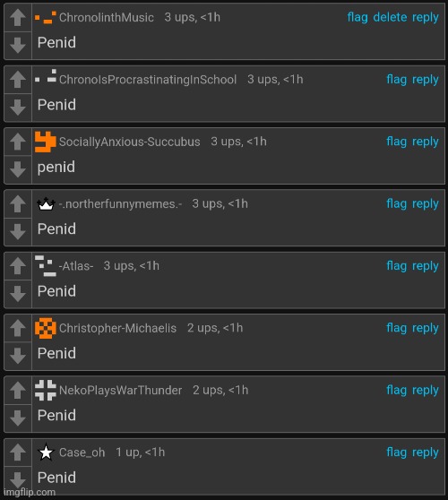This screenshot has width=448, height=500.
Task: Reply to SociallyAnxious-Succubus
Action: pyautogui.click(x=426, y=142)
